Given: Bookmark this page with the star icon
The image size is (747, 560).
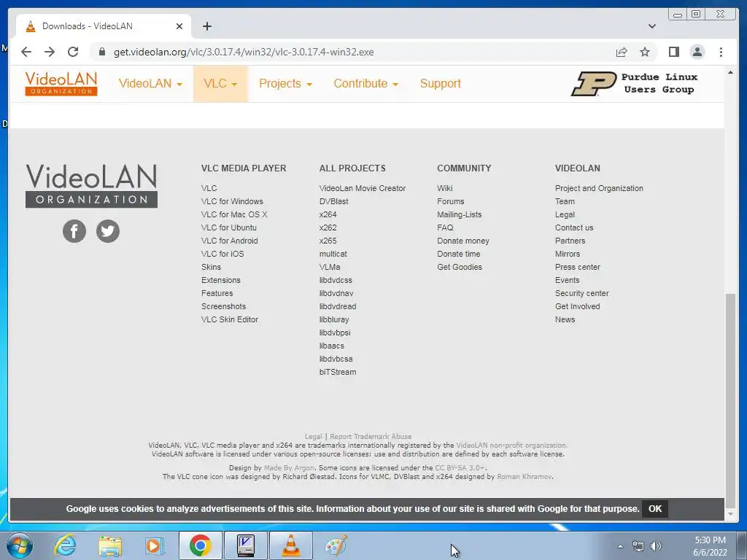Looking at the screenshot, I should coord(645,52).
